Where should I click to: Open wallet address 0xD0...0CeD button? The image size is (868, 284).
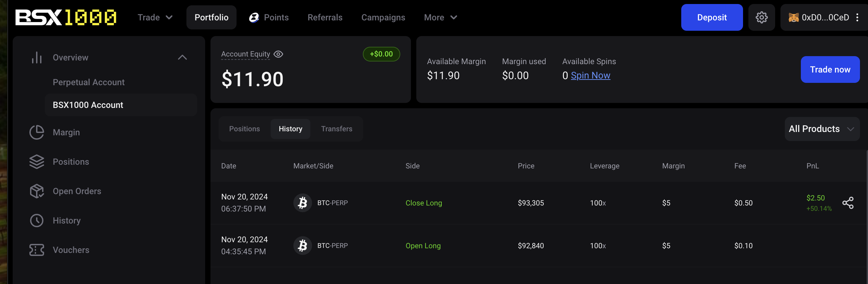click(x=824, y=17)
